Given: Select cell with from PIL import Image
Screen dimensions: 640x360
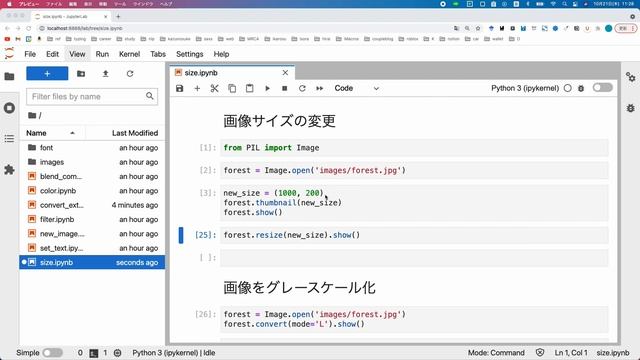Looking at the screenshot, I should 414,148.
